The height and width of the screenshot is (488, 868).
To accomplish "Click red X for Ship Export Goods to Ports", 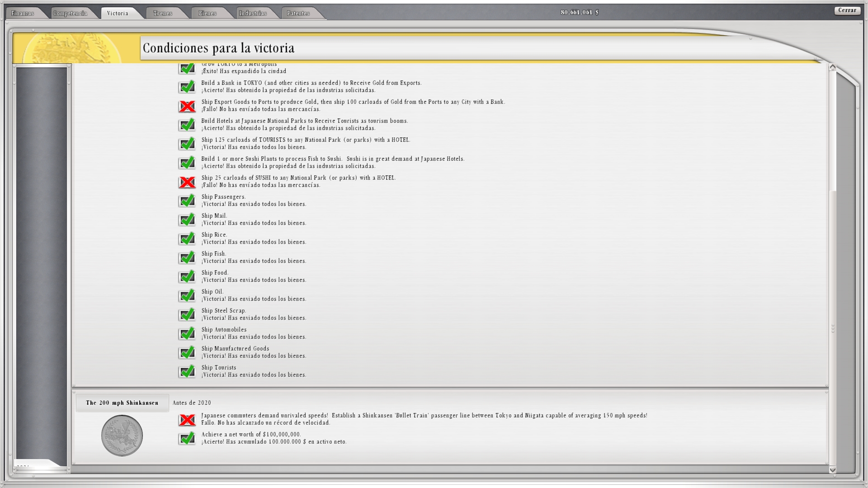I will (x=187, y=106).
